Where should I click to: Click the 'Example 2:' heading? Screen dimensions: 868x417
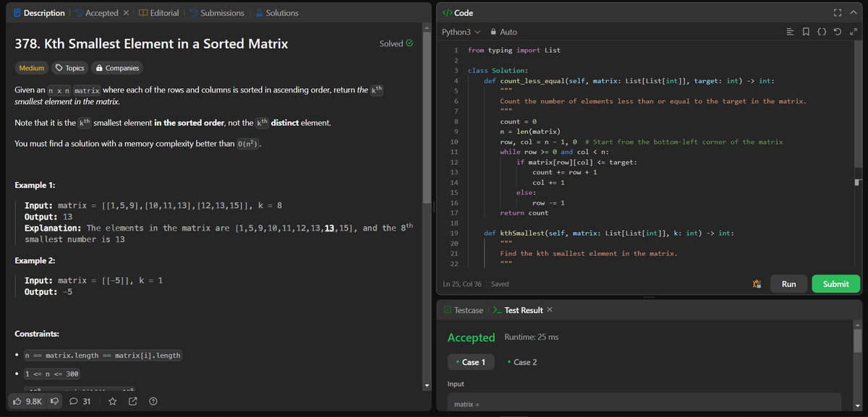(x=35, y=260)
